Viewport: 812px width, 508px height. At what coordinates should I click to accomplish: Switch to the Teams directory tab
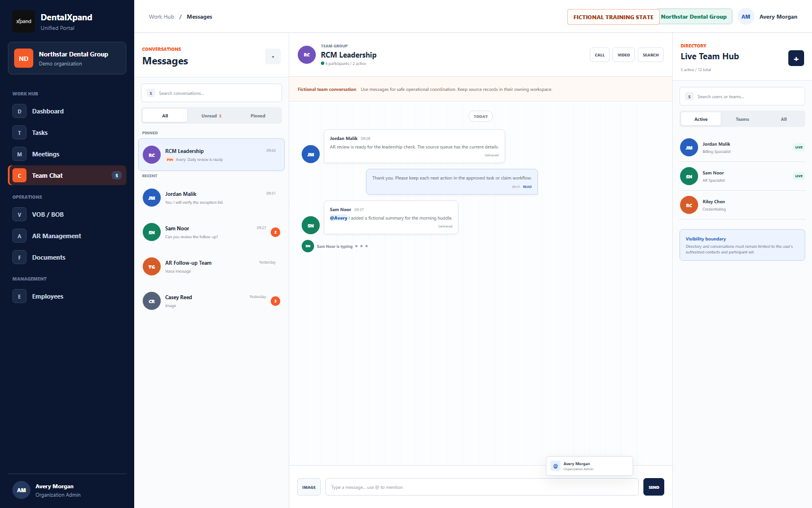(743, 119)
